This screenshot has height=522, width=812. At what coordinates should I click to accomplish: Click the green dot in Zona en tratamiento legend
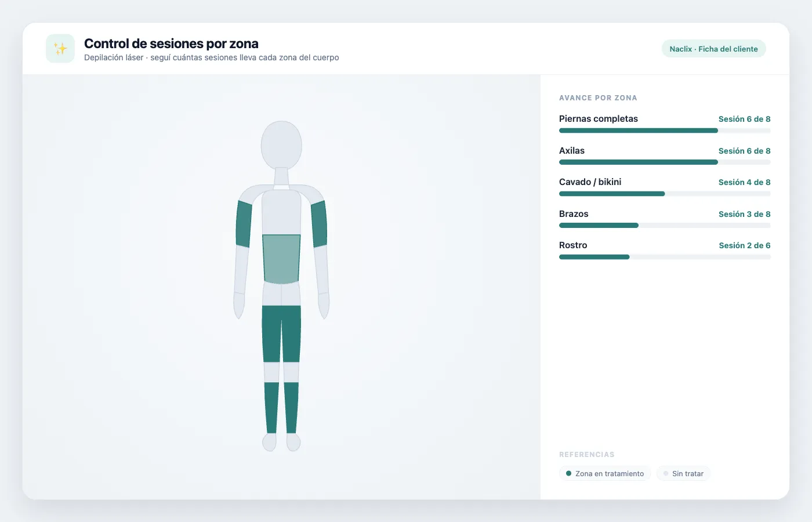point(568,473)
